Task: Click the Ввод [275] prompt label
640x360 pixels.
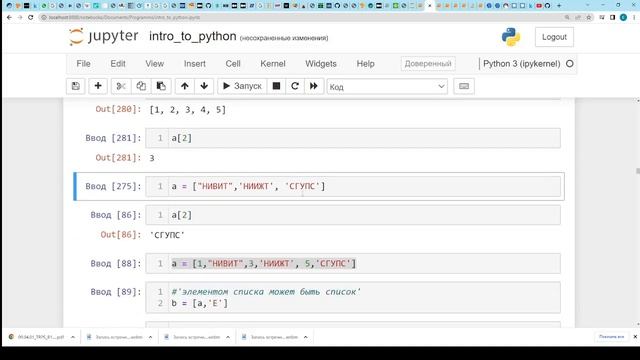Action: pyautogui.click(x=113, y=187)
